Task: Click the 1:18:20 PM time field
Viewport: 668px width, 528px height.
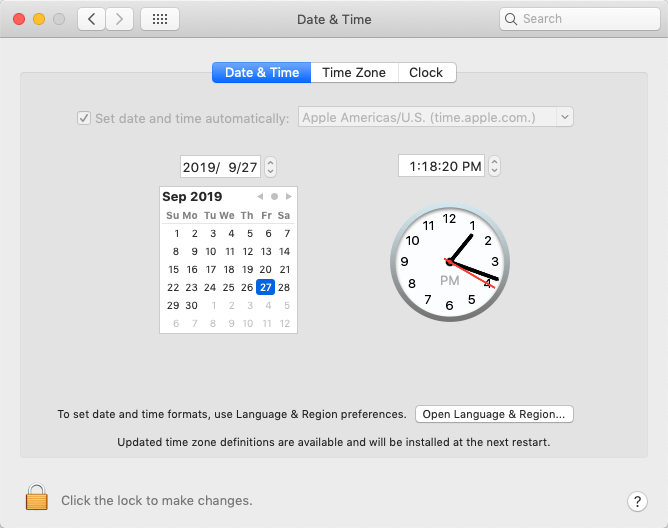Action: point(441,166)
